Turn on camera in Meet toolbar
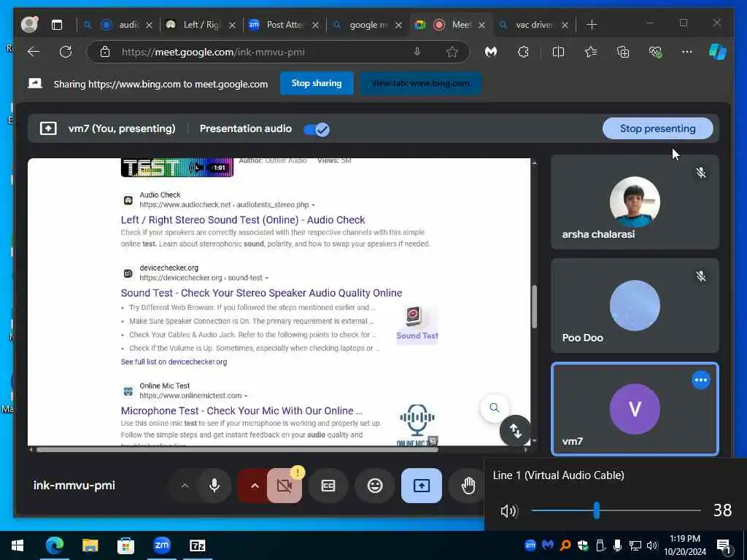Image resolution: width=747 pixels, height=560 pixels. click(x=285, y=486)
